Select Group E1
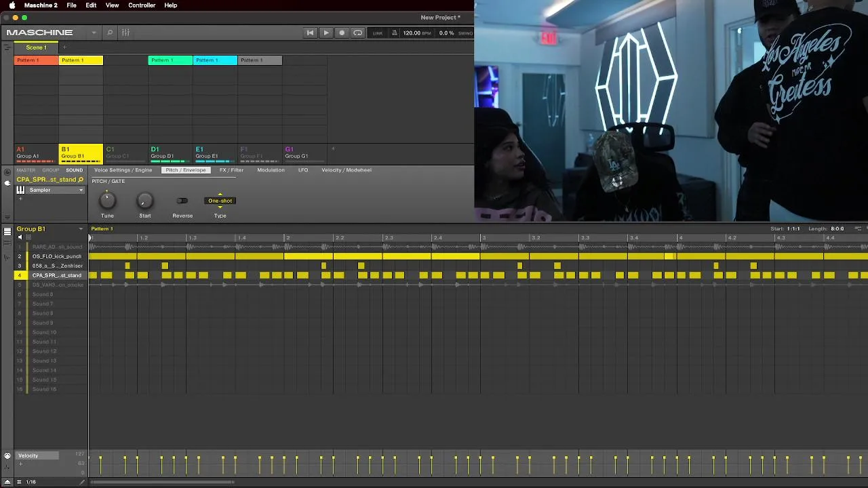Image resolution: width=868 pixels, height=488 pixels. click(x=215, y=153)
